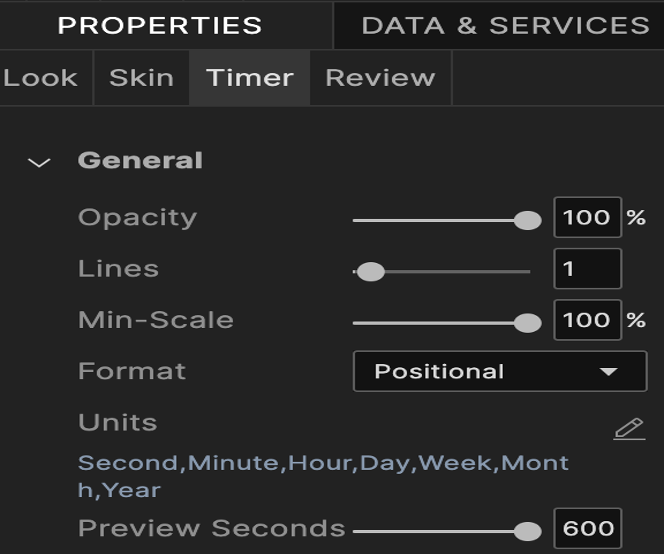
Task: Switch to the Look tab
Action: point(40,78)
